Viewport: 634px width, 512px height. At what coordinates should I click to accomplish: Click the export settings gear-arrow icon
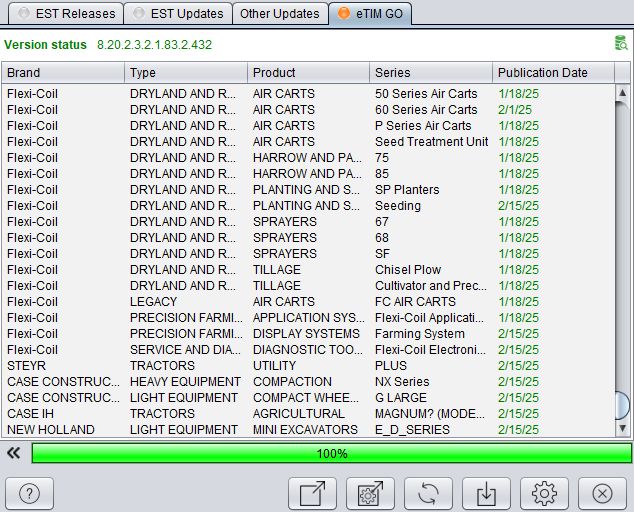click(370, 493)
